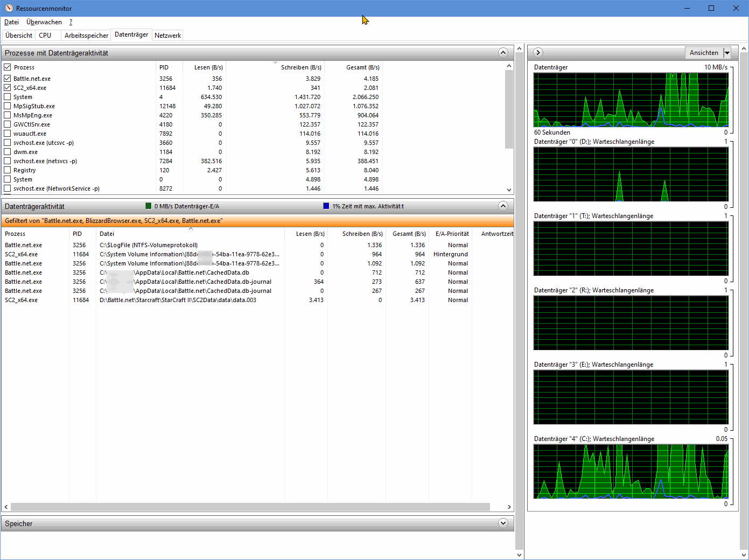Switch to the Netzwerk tab

(x=167, y=35)
